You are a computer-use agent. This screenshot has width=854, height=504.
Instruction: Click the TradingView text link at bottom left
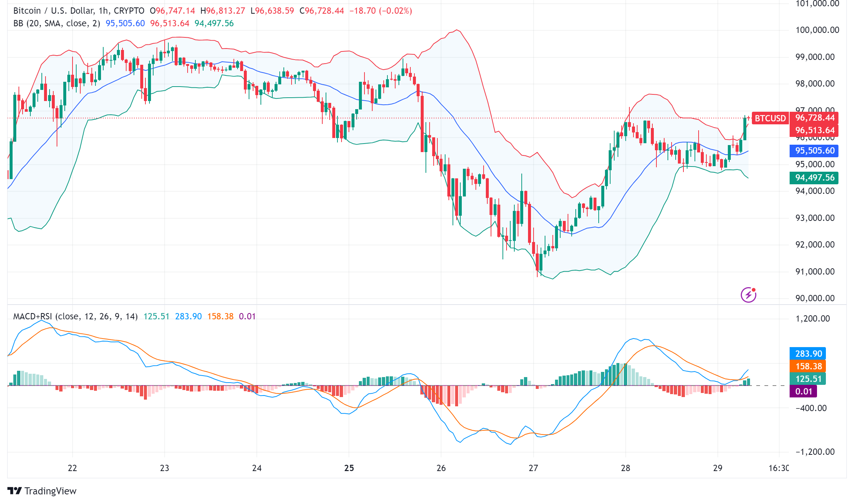[x=51, y=491]
